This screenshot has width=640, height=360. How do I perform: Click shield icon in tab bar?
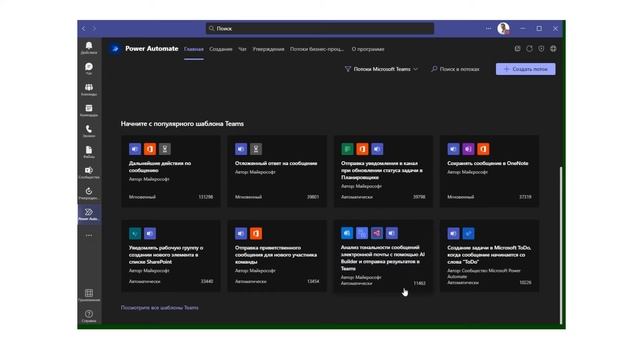tap(541, 49)
